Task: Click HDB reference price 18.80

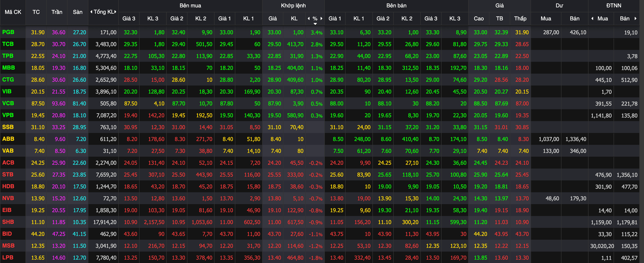Action: (38, 187)
